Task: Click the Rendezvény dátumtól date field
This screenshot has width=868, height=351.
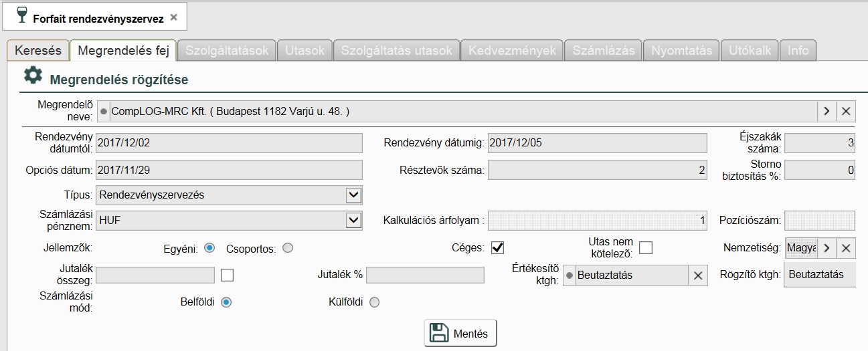Action: [229, 143]
